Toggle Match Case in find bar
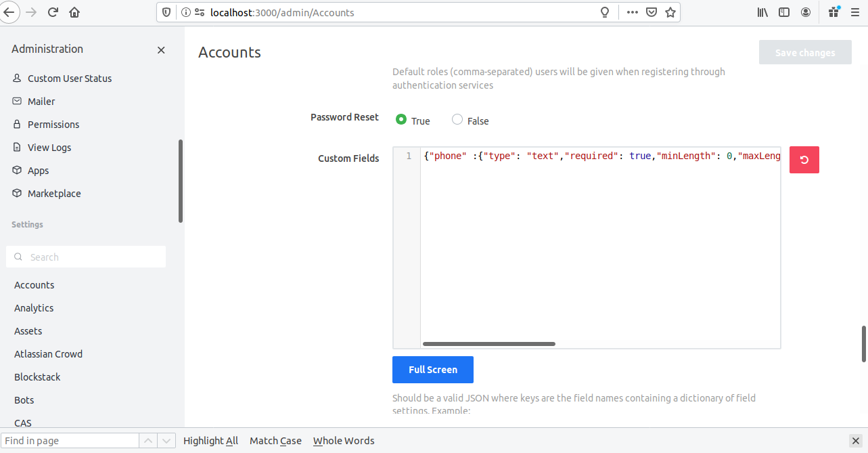Screen dimensions: 868x453 pos(275,441)
